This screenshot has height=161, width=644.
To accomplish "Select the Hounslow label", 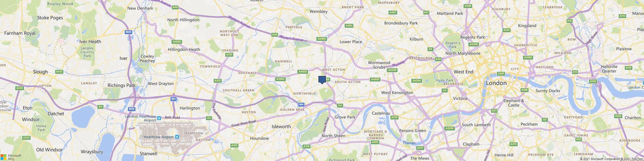I will [x=259, y=138].
